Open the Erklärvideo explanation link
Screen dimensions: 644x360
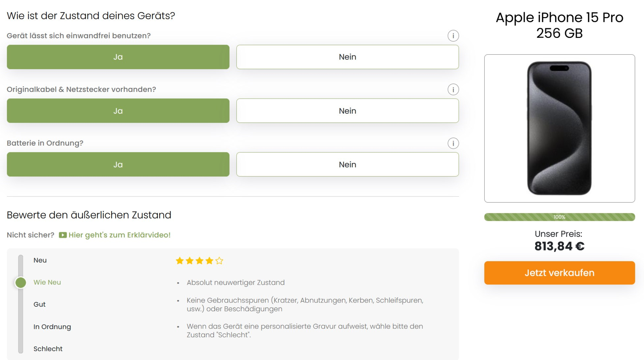[119, 235]
